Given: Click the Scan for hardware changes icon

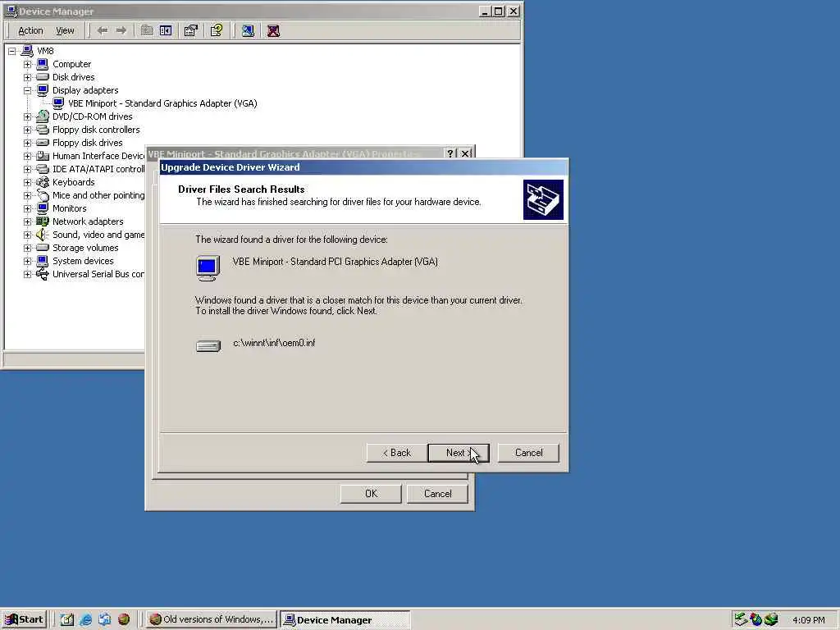Looking at the screenshot, I should (x=248, y=30).
